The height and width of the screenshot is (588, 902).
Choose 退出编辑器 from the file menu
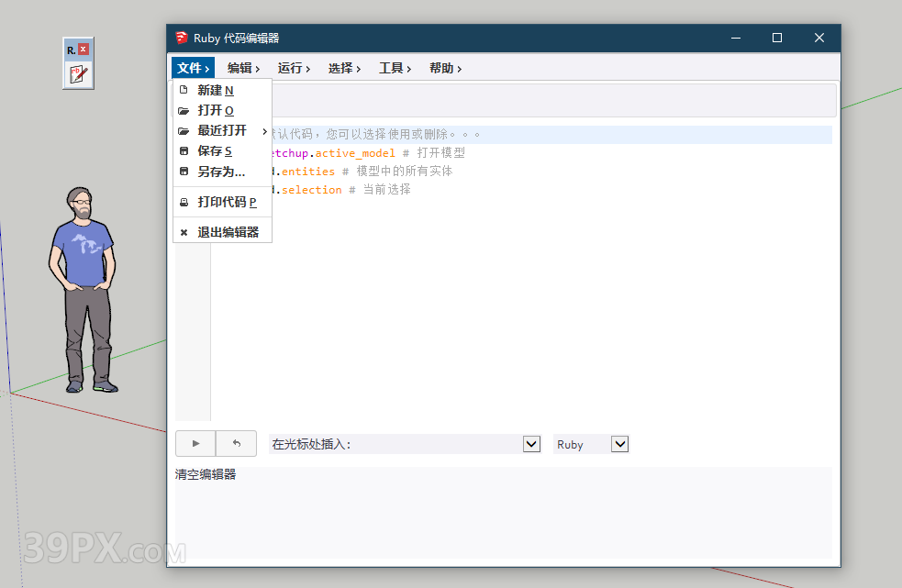tap(222, 232)
